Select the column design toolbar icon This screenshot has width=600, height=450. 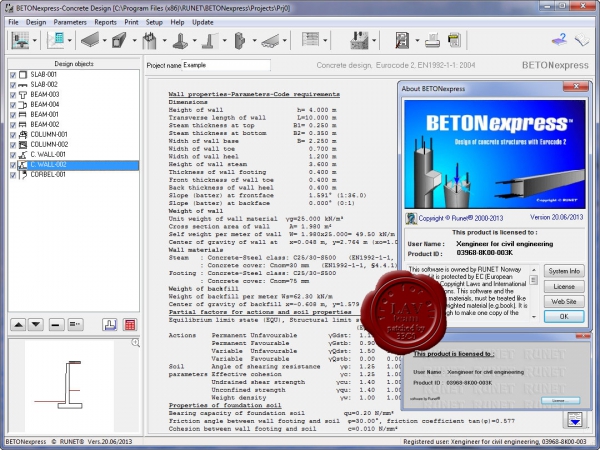[150, 40]
